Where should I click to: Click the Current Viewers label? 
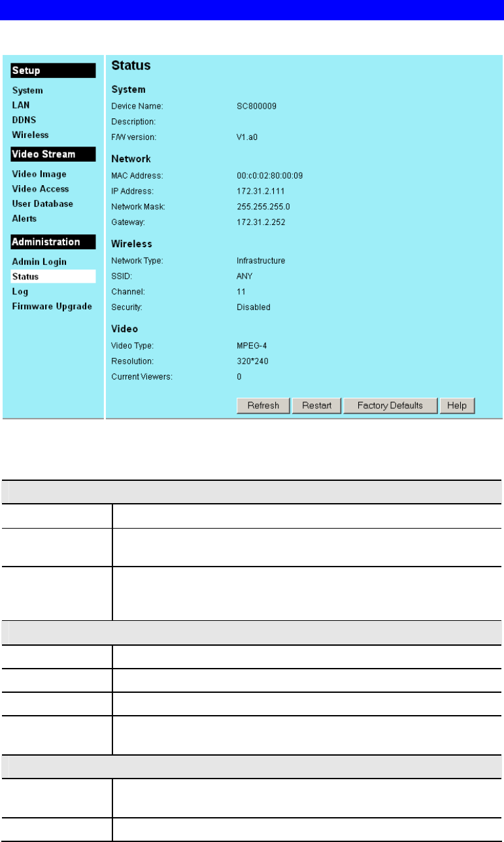tap(142, 377)
